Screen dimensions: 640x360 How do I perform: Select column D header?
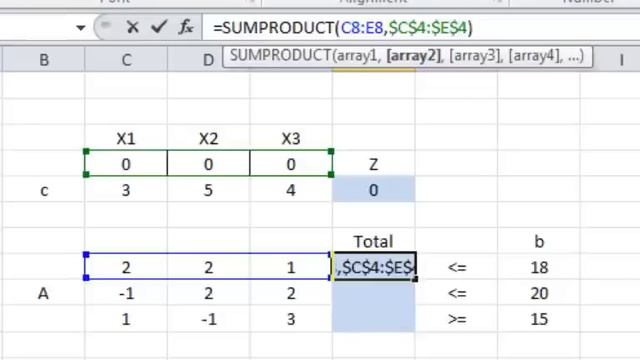[208, 60]
